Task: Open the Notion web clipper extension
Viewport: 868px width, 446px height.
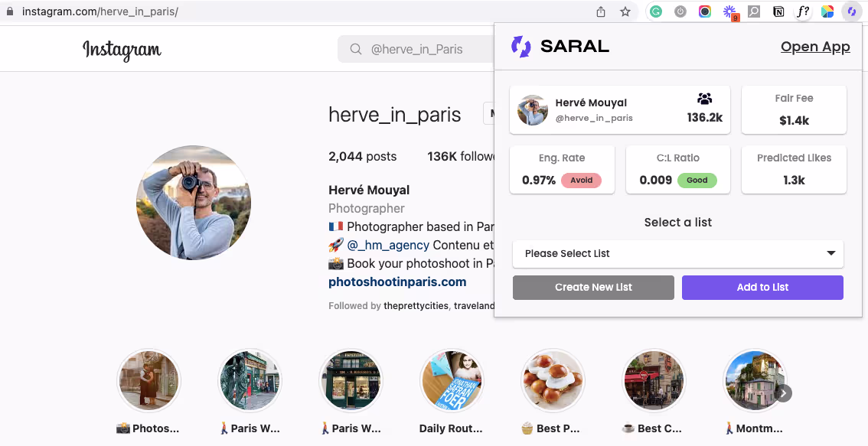Action: click(x=778, y=11)
